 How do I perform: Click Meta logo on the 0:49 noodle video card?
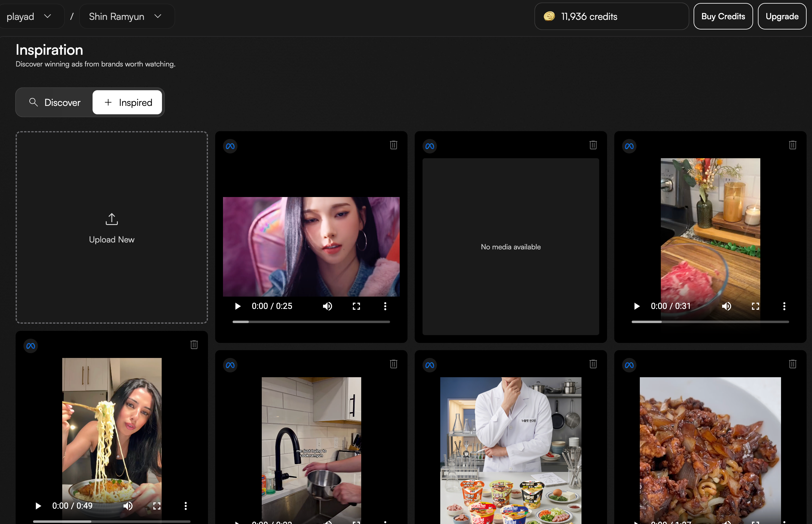coord(31,346)
